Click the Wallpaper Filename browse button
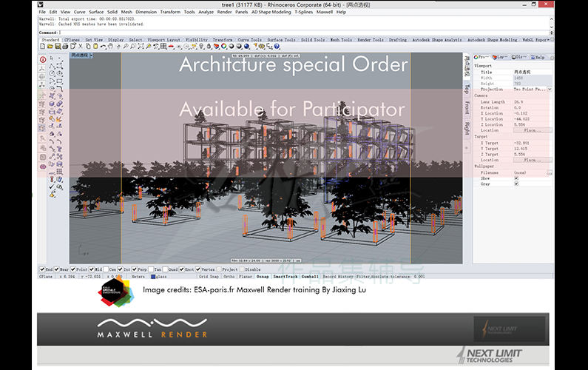The height and width of the screenshot is (370, 588). (x=550, y=172)
